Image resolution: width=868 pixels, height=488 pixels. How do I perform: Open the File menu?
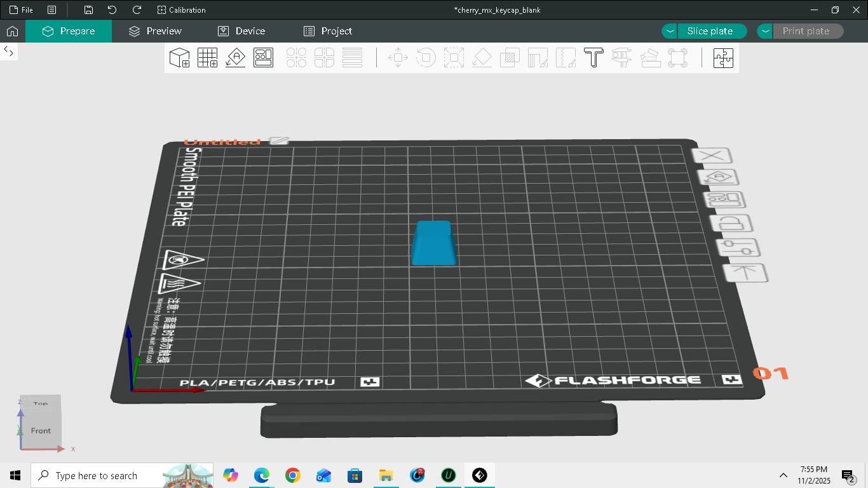(x=22, y=10)
